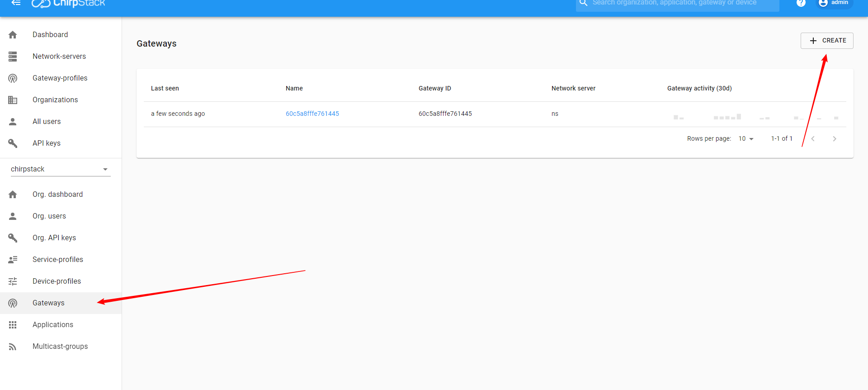
Task: Open All users menu item
Action: (x=61, y=122)
